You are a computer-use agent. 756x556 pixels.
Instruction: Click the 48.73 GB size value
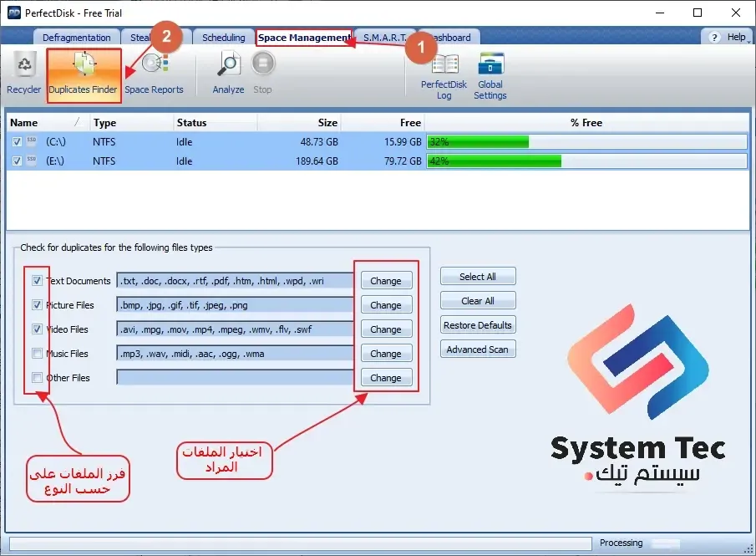point(319,142)
